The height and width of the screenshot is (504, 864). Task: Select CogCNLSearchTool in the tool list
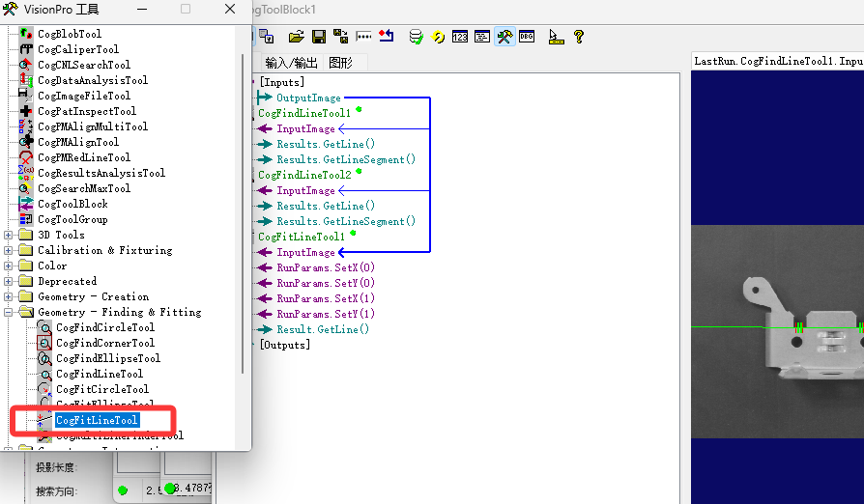[84, 65]
